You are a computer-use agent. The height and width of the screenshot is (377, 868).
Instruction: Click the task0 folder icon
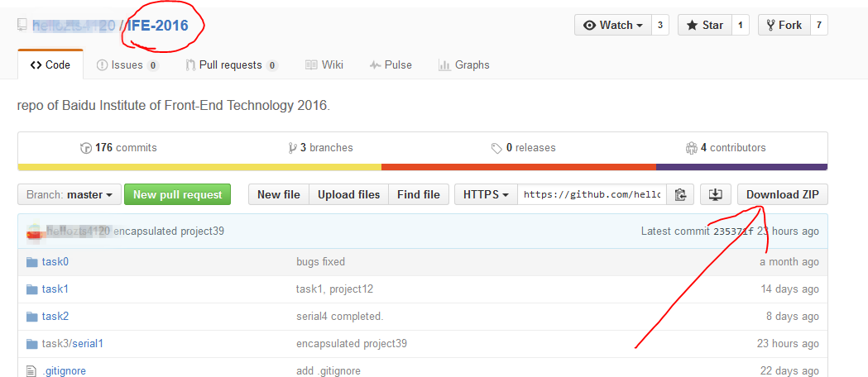pyautogui.click(x=31, y=261)
